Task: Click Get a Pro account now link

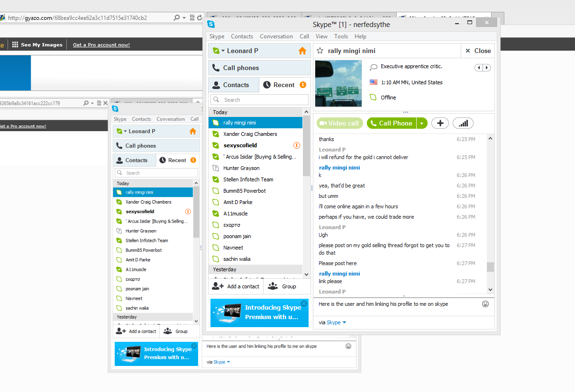Action: coord(101,45)
